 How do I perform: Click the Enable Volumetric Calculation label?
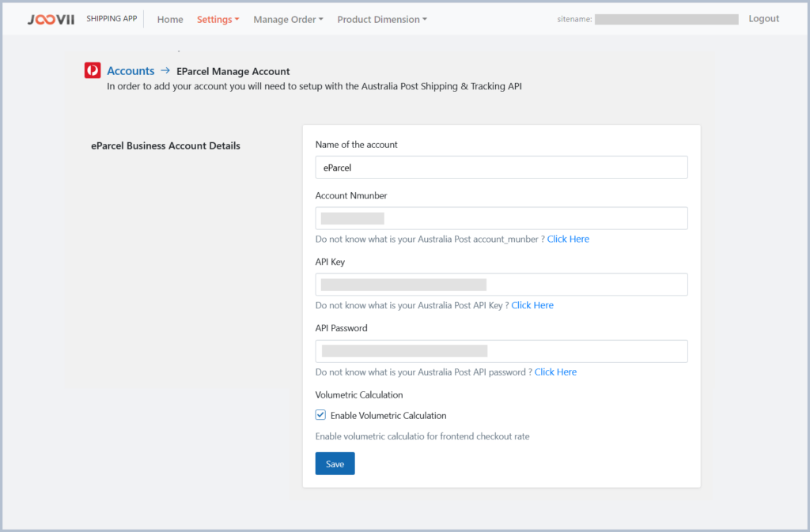click(388, 415)
